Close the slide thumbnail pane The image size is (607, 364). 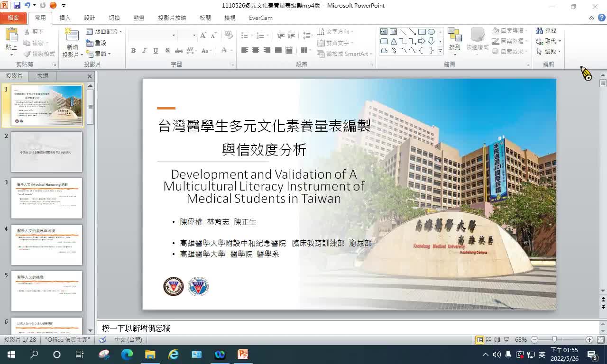pos(90,76)
